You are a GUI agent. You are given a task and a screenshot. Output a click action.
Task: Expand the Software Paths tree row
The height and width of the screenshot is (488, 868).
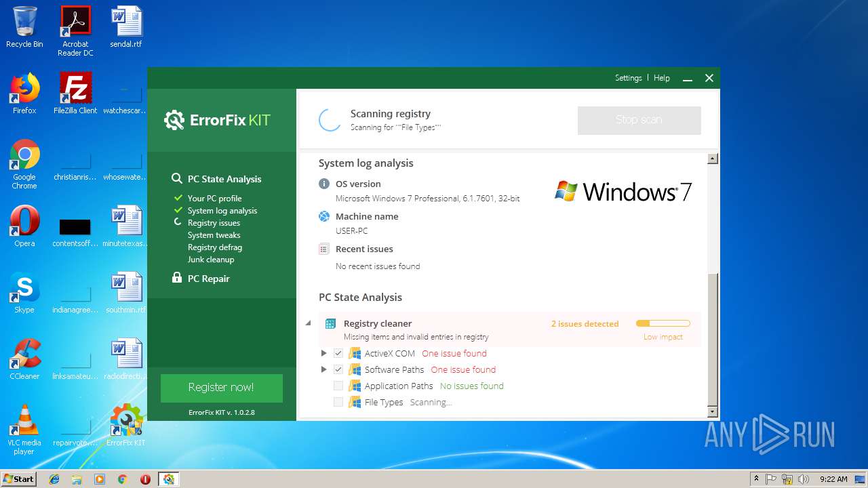pos(323,369)
